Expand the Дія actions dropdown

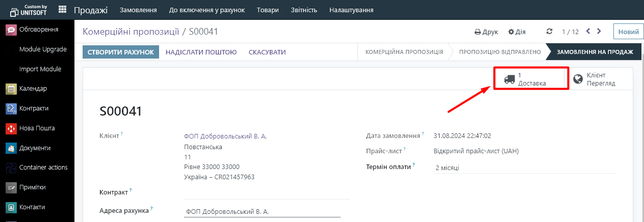(x=517, y=32)
